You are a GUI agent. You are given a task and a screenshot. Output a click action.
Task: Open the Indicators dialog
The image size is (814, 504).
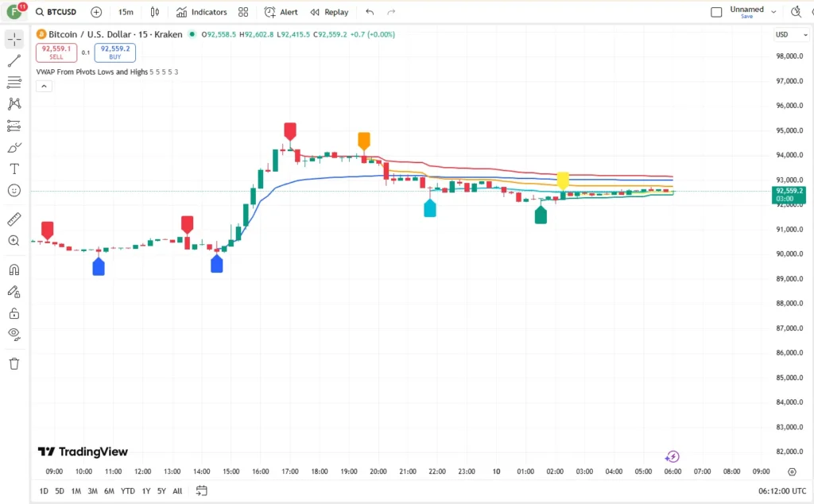click(x=201, y=12)
